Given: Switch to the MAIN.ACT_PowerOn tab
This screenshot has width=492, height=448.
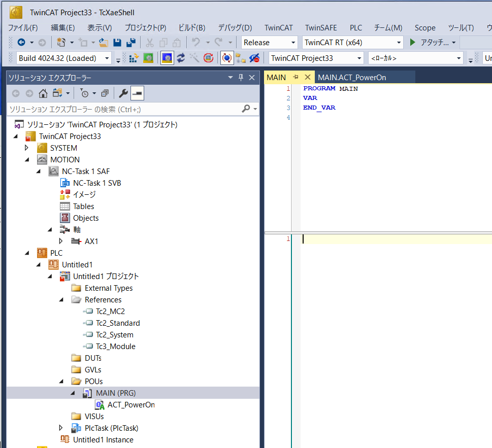Looking at the screenshot, I should click(352, 78).
